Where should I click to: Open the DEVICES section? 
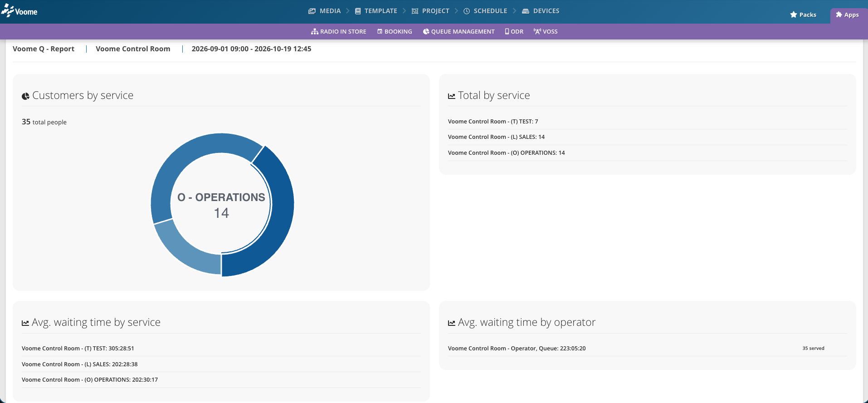point(541,11)
